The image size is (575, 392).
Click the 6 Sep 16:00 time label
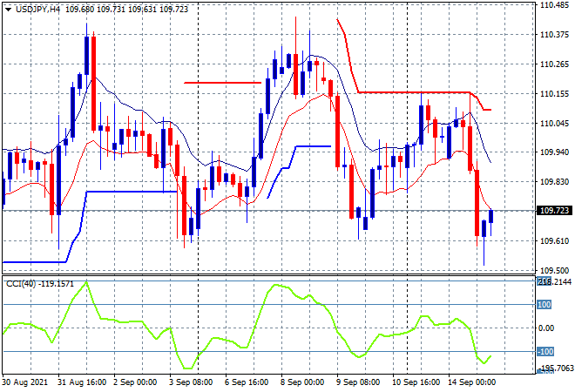click(x=247, y=382)
